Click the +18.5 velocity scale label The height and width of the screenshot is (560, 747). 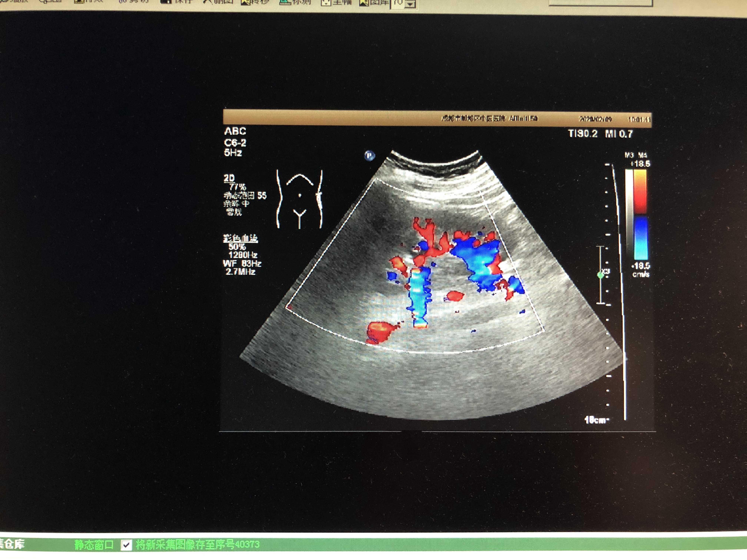[640, 164]
